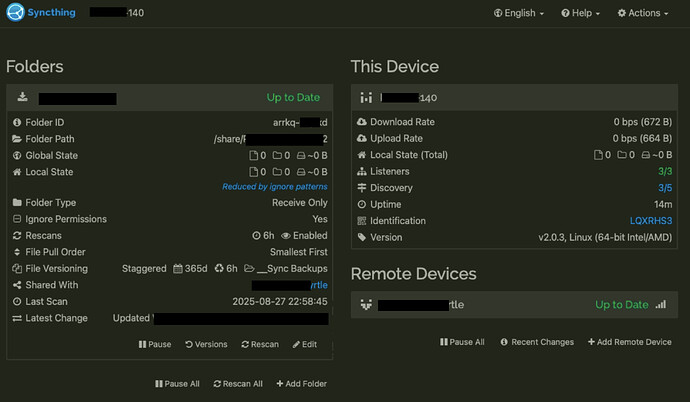Click the Rescans refresh icon
690x402 pixels.
coord(17,236)
